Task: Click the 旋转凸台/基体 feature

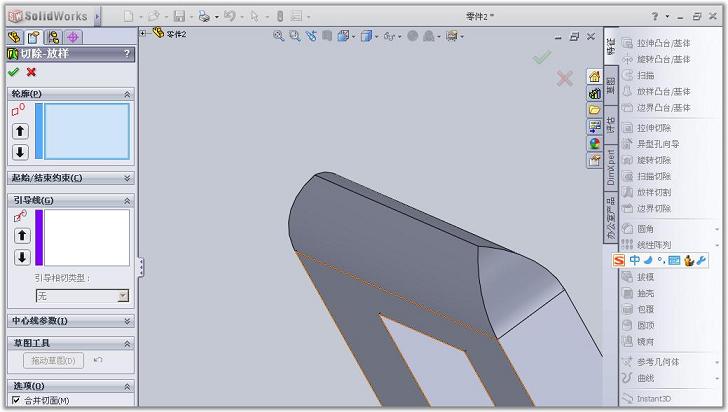Action: tap(656, 59)
